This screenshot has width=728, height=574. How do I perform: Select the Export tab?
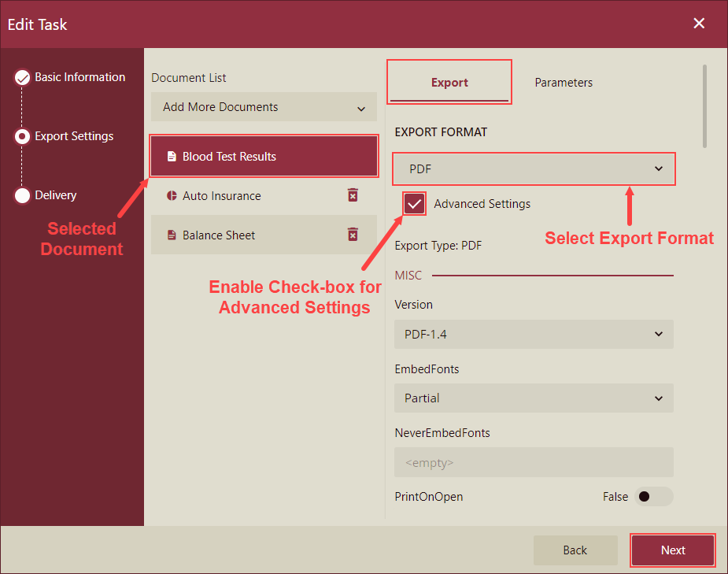pos(449,82)
